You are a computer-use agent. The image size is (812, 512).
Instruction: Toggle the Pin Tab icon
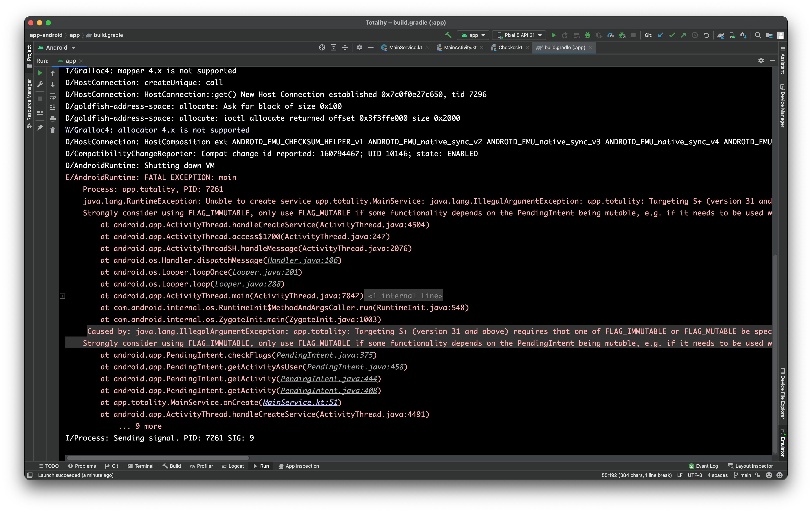point(40,127)
